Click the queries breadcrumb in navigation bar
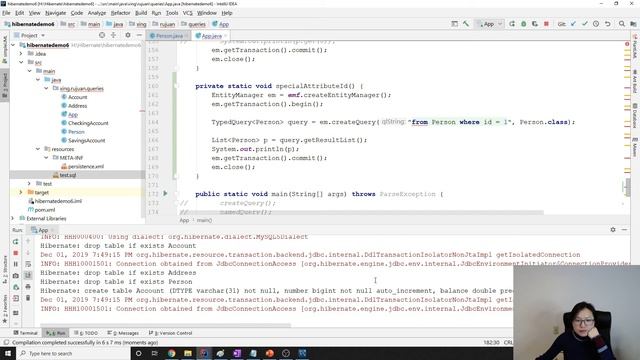Viewport: 640px width, 360px height. 194,24
